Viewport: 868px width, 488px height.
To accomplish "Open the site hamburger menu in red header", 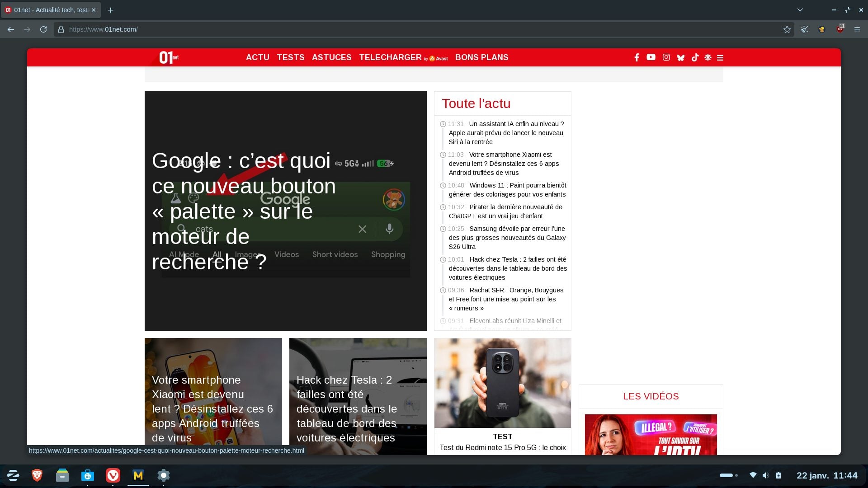I will 720,57.
